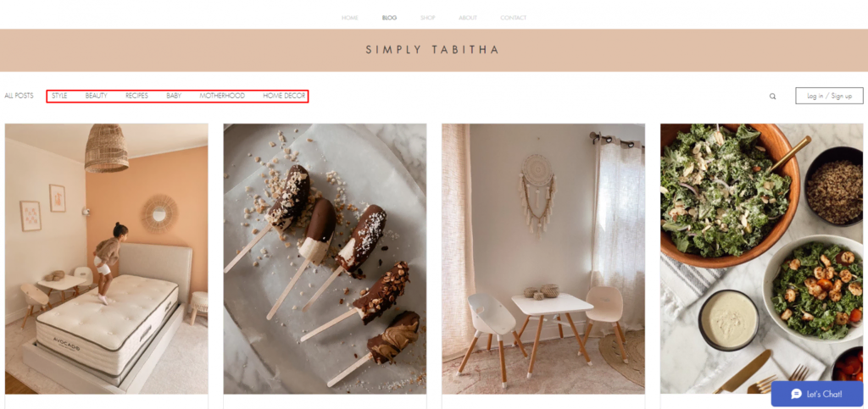Image resolution: width=868 pixels, height=409 pixels.
Task: Open the Let's Chat widget
Action: [816, 394]
